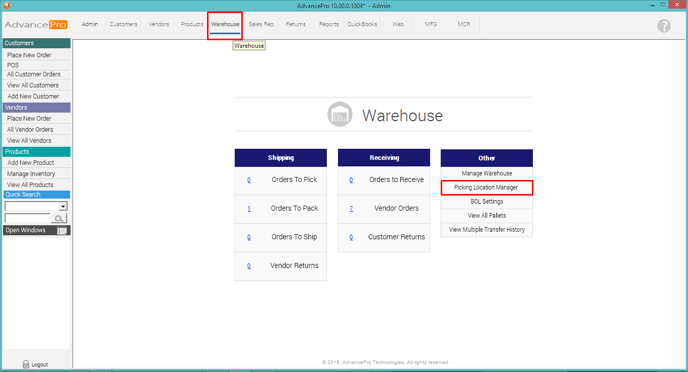Switch to the Vendors top tab
This screenshot has height=372, width=688.
pyautogui.click(x=158, y=24)
